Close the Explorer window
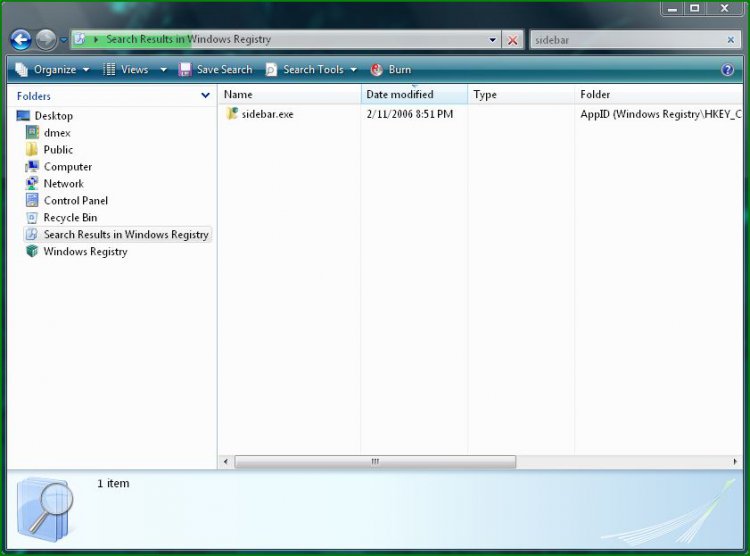 (725, 9)
